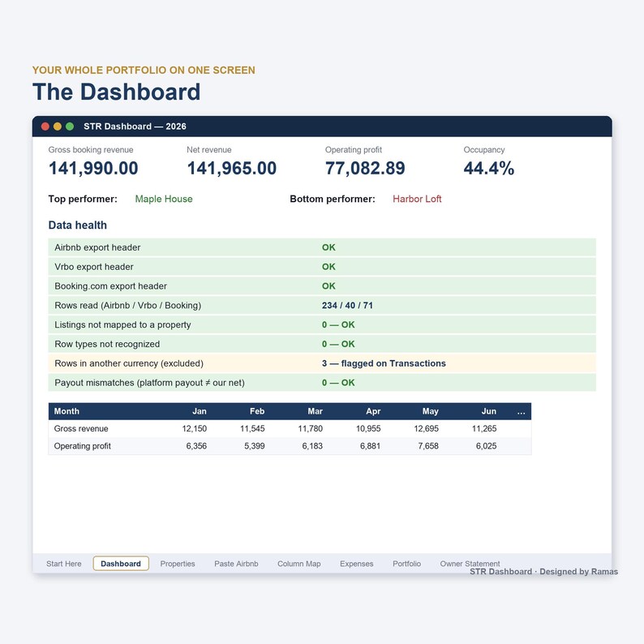Click the ellipsis after Jun column
Screen dimensions: 644x644
pyautogui.click(x=522, y=412)
